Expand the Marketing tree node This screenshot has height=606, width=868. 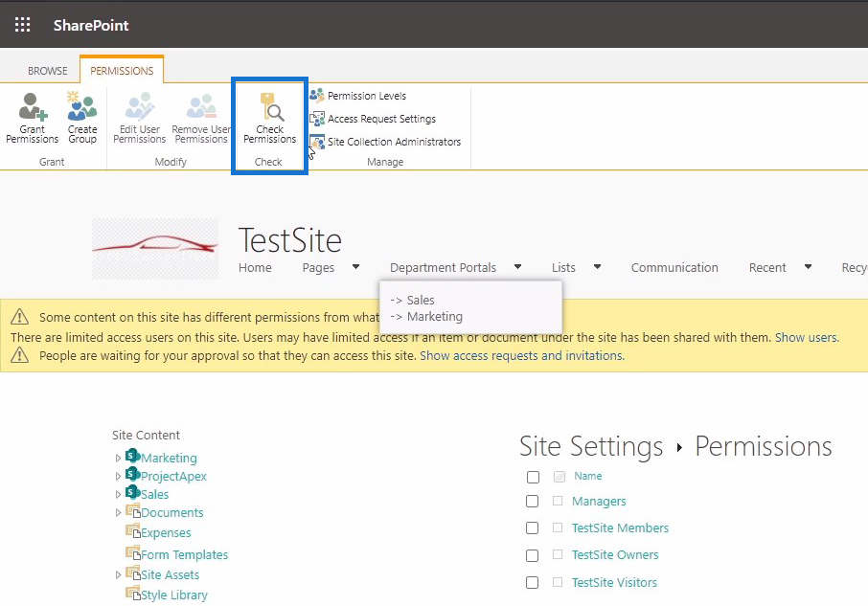(x=118, y=458)
